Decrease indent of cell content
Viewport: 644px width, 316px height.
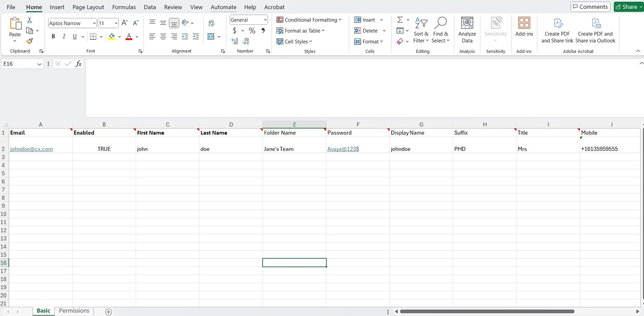(185, 36)
